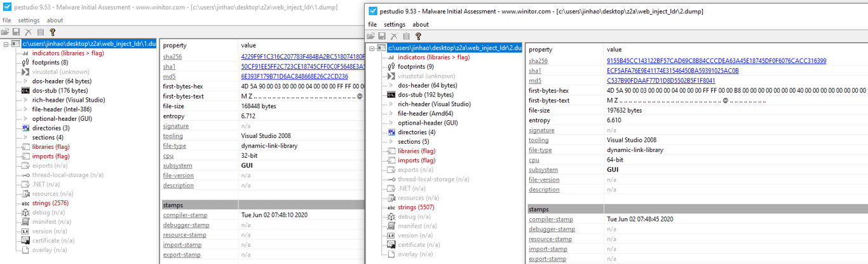Click the open-file icon in the 1.dump window toolbar
Viewport: 868px width, 264px height.
tap(5, 32)
